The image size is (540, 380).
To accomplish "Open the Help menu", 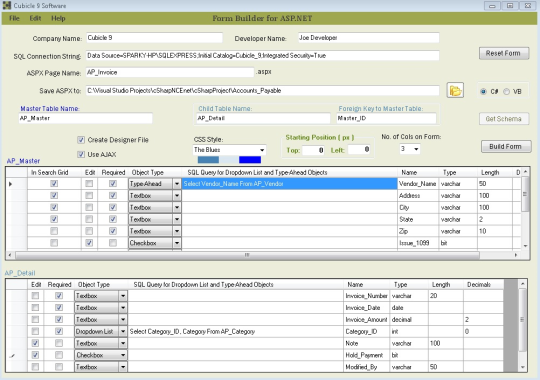I will [x=58, y=18].
